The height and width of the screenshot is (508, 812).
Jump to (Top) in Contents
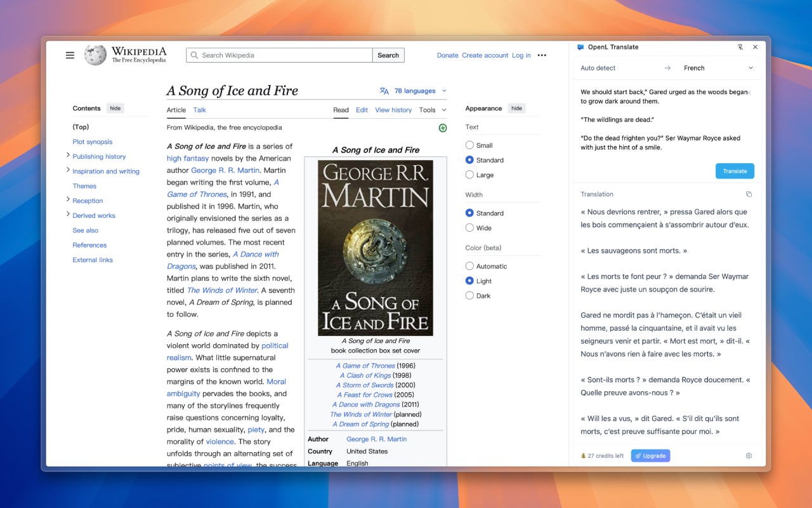[x=81, y=127]
